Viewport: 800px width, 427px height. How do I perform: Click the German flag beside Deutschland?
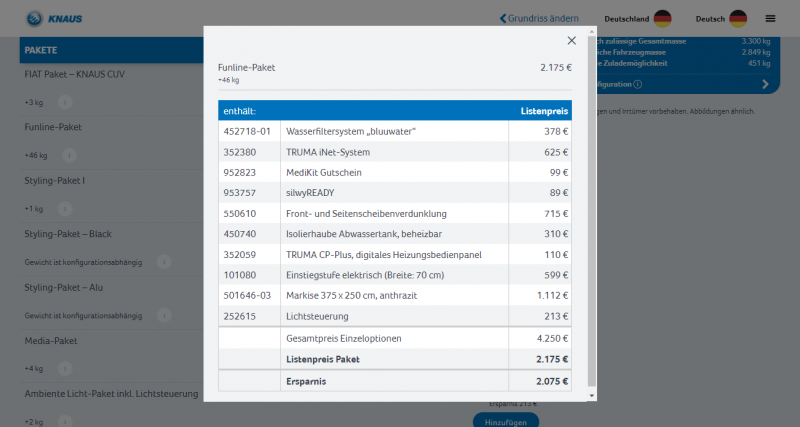pos(662,18)
